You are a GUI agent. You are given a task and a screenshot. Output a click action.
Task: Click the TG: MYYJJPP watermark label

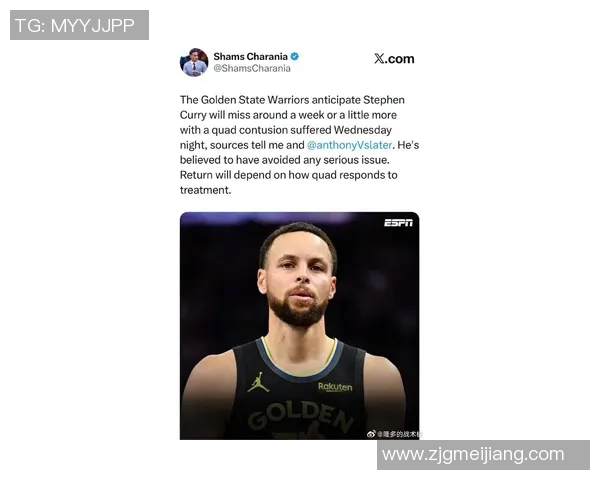[75, 26]
